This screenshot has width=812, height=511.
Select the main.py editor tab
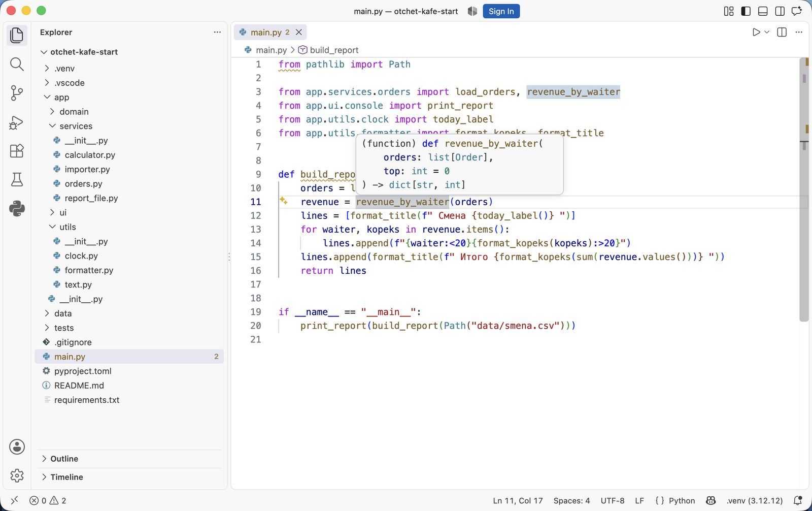[270, 32]
